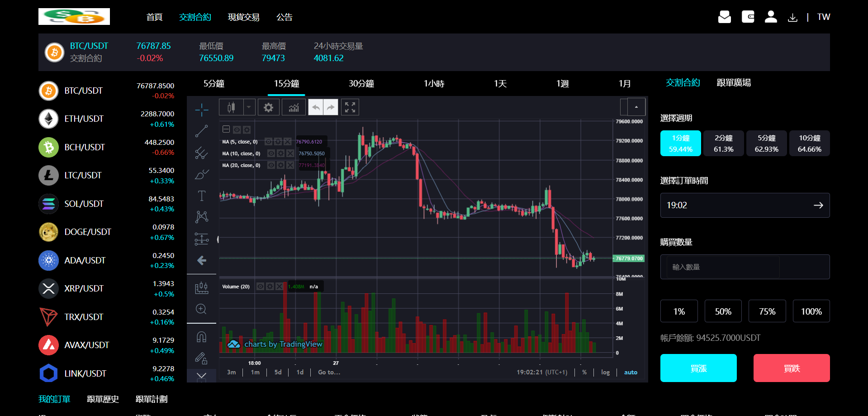This screenshot has width=868, height=416.
Task: Open chart settings gear in toolbar
Action: (269, 107)
